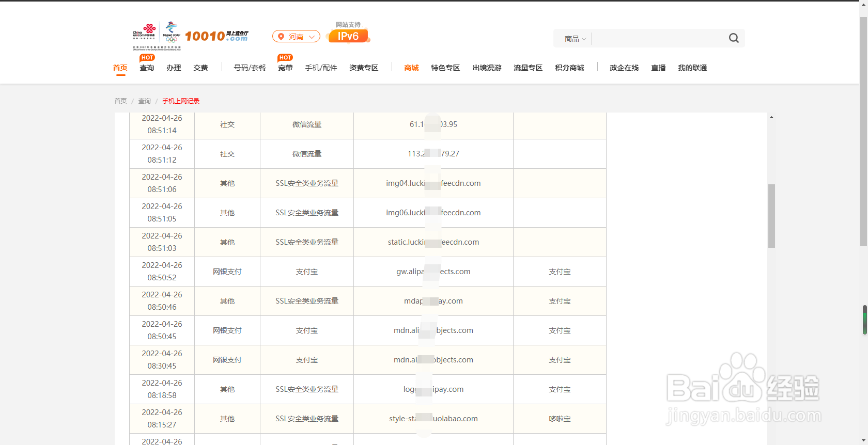Open the 河南 region dropdown
The image size is (868, 445).
[297, 37]
